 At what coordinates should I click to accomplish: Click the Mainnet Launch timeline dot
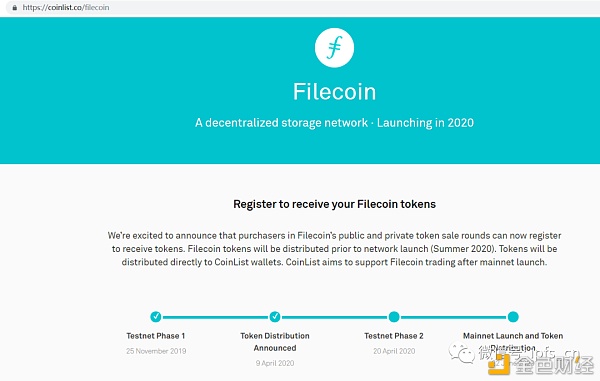point(513,317)
